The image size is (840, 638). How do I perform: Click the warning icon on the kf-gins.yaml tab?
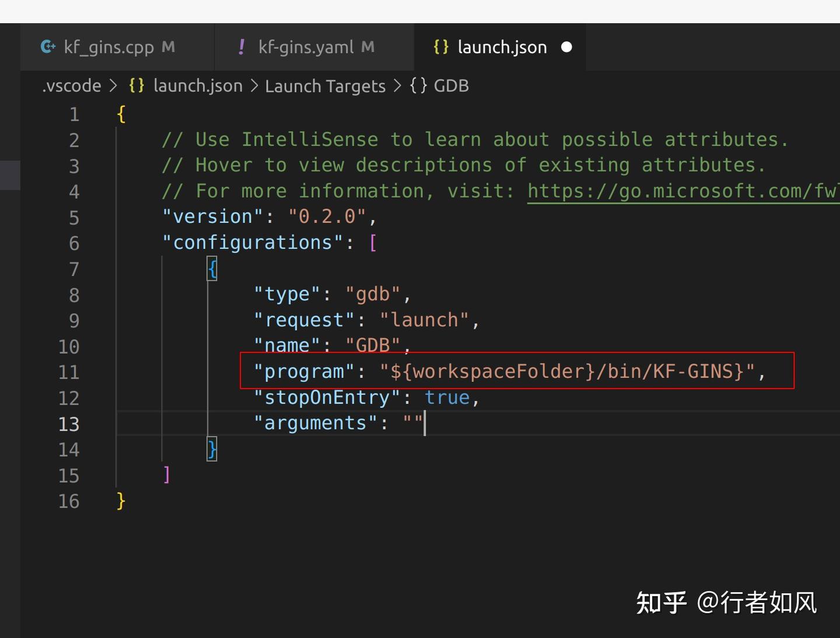click(x=242, y=47)
